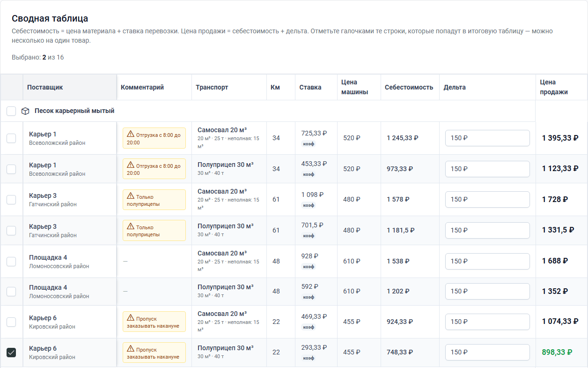Click warning icon in Карьер 1 Самосвал comment

pyautogui.click(x=131, y=135)
